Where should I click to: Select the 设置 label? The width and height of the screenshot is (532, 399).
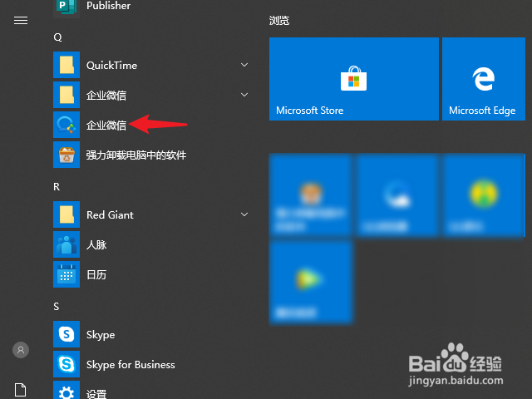click(x=96, y=394)
